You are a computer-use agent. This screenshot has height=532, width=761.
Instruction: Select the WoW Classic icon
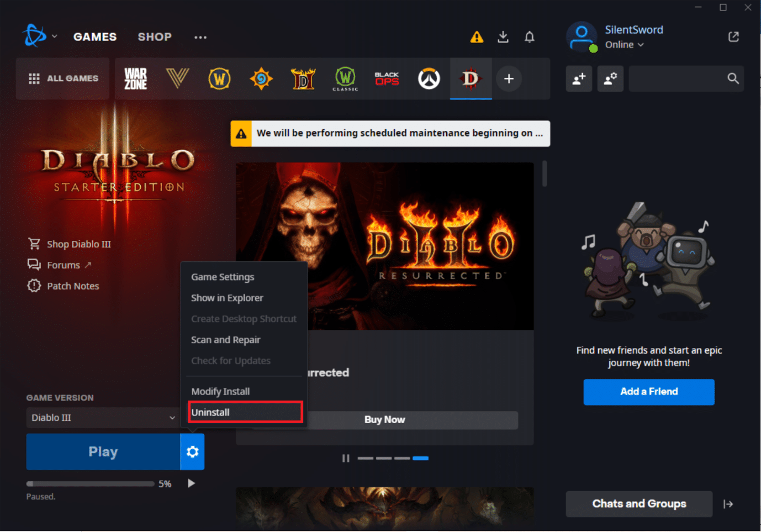coord(345,78)
